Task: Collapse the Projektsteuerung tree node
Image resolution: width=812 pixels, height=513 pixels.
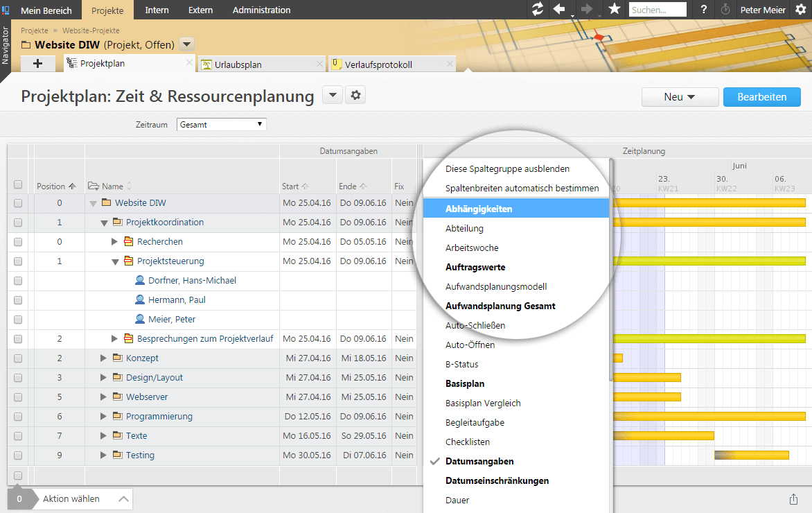Action: click(x=115, y=261)
